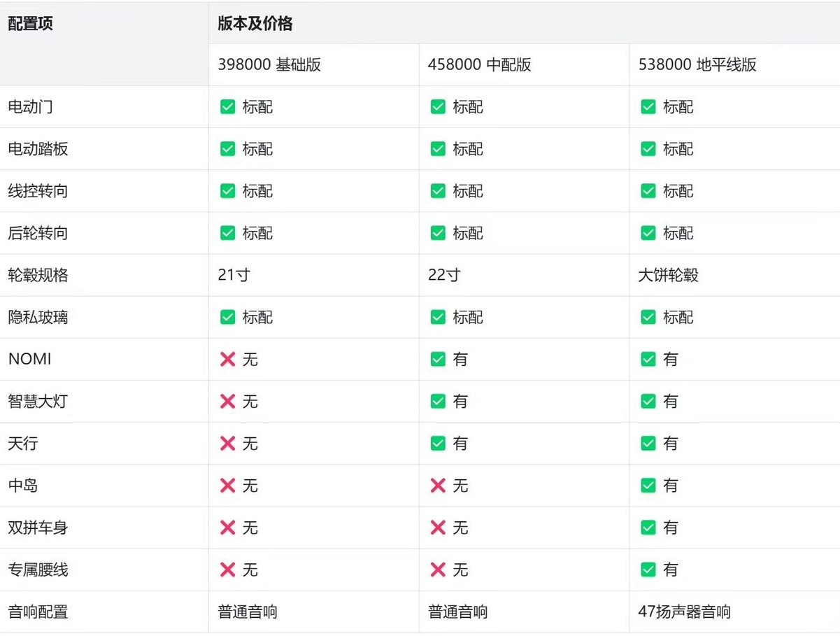The height and width of the screenshot is (636, 840).
Task: Click the 458000 中配版 column header
Action: click(480, 65)
